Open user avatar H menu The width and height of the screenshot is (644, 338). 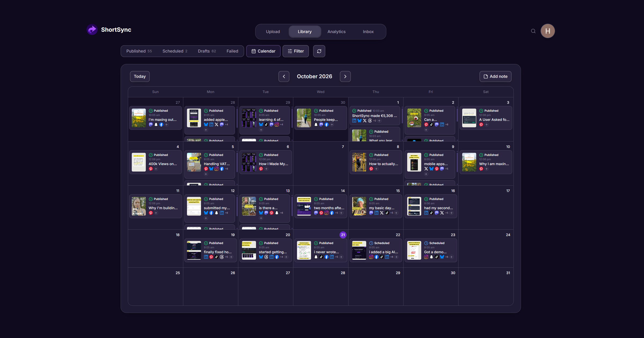(x=548, y=31)
